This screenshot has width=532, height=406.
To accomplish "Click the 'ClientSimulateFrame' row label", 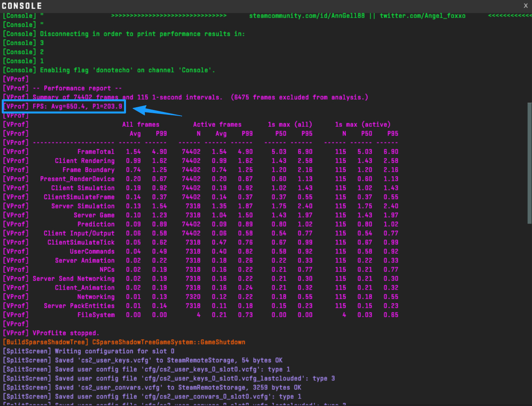I will point(79,197).
